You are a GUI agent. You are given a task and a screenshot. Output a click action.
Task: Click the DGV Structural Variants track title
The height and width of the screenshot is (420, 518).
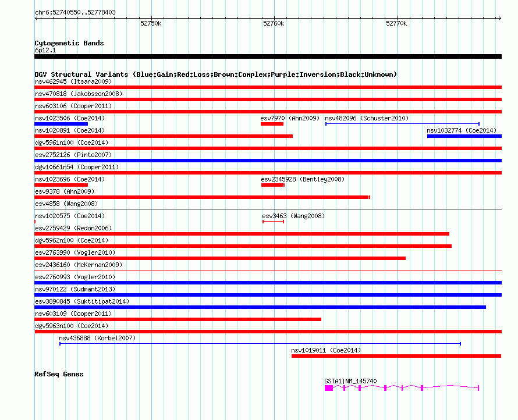216,74
